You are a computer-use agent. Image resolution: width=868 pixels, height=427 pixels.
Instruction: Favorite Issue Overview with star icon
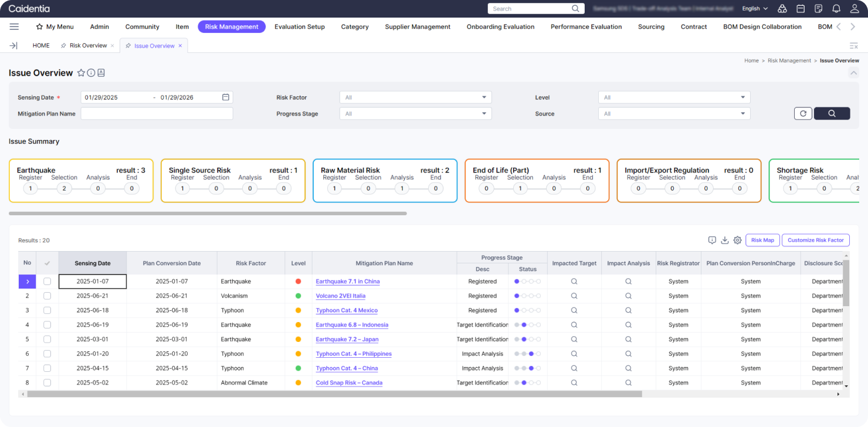click(x=81, y=73)
